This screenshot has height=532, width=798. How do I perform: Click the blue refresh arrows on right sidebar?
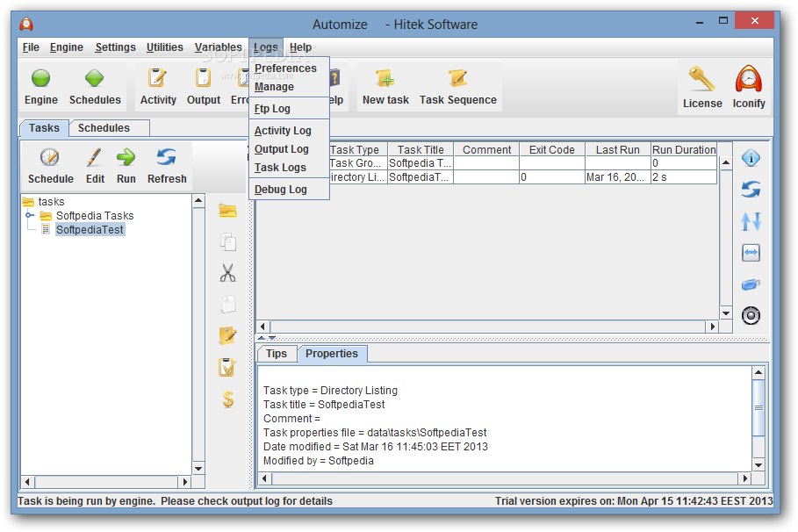(751, 190)
